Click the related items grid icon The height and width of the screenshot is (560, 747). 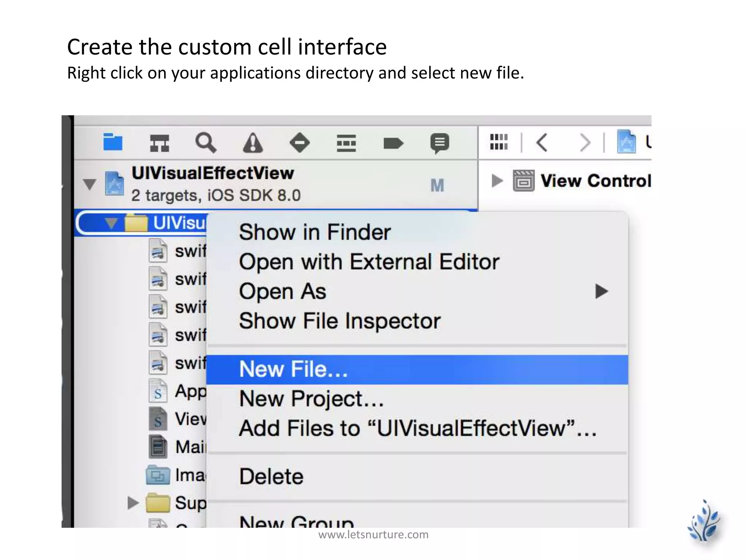[499, 142]
